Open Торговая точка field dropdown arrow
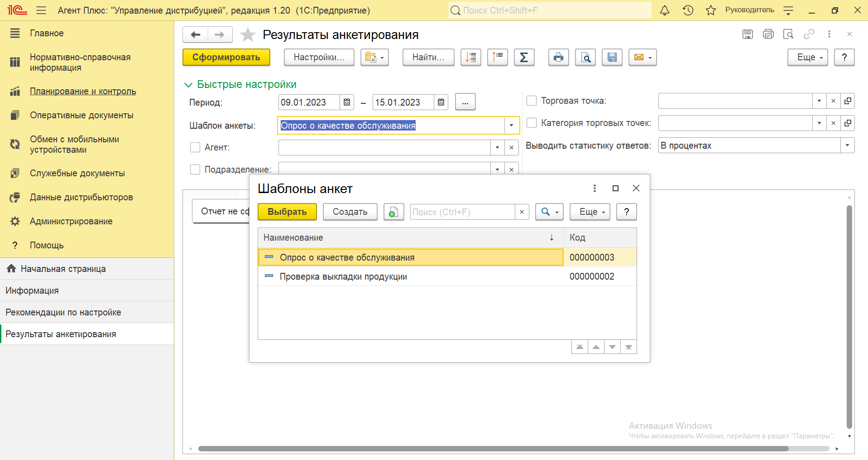868x460 pixels. (x=820, y=101)
